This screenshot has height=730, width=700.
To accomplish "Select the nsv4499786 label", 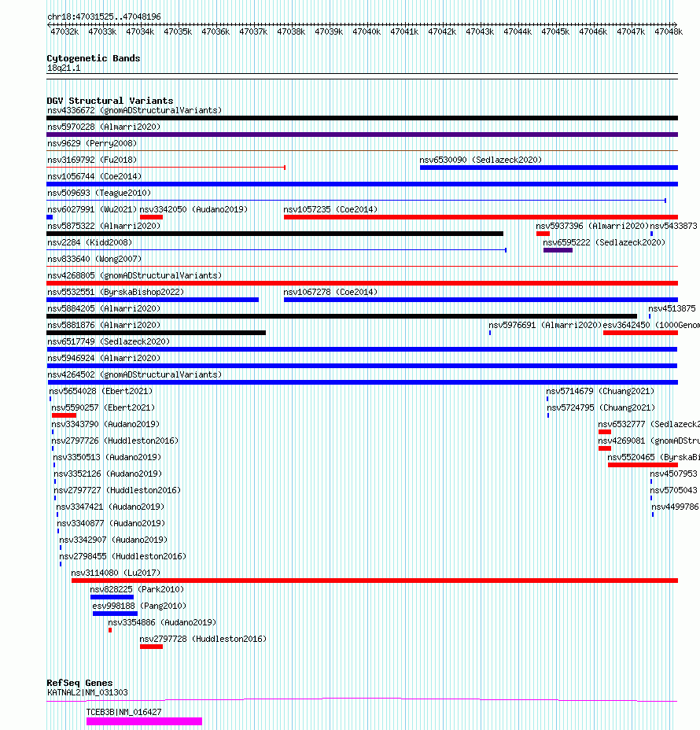I will click(676, 507).
